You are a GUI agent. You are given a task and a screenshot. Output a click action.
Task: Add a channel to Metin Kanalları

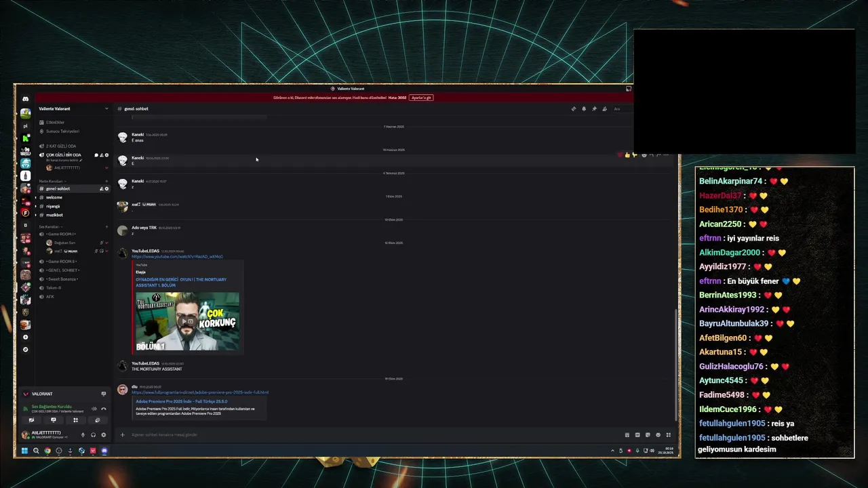106,181
